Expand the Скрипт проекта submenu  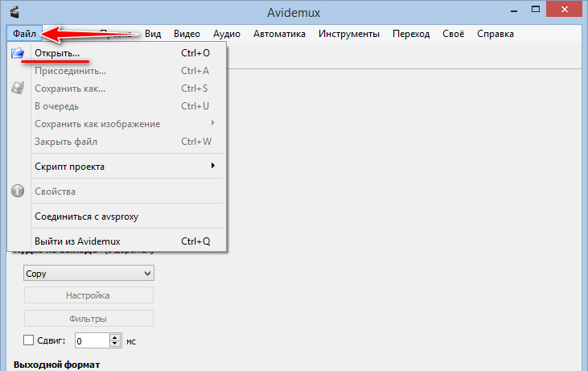pos(117,166)
